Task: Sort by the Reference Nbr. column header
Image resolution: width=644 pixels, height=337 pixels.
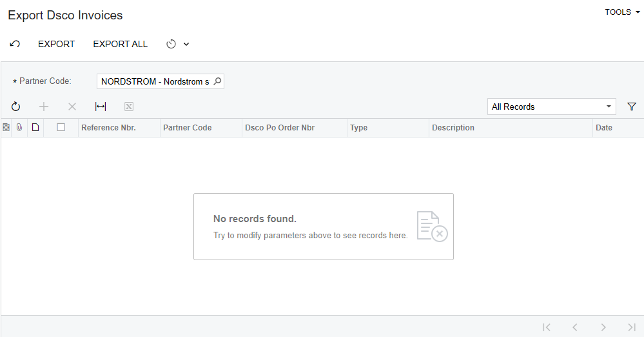Action: pyautogui.click(x=108, y=128)
